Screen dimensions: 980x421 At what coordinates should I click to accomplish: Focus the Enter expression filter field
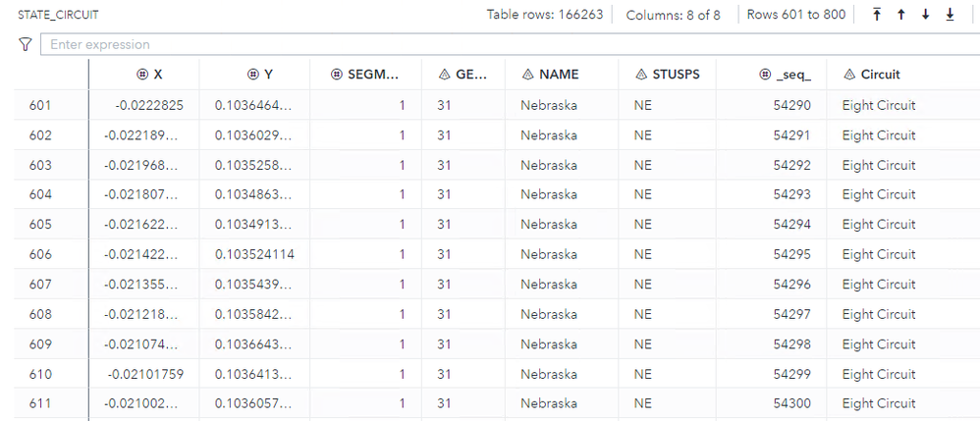510,44
